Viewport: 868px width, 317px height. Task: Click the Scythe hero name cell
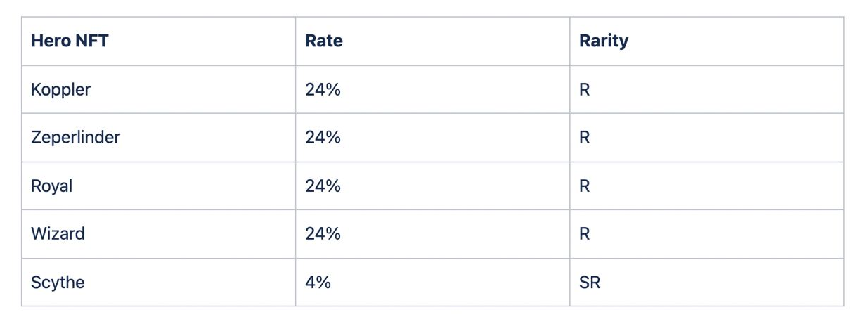click(x=158, y=283)
